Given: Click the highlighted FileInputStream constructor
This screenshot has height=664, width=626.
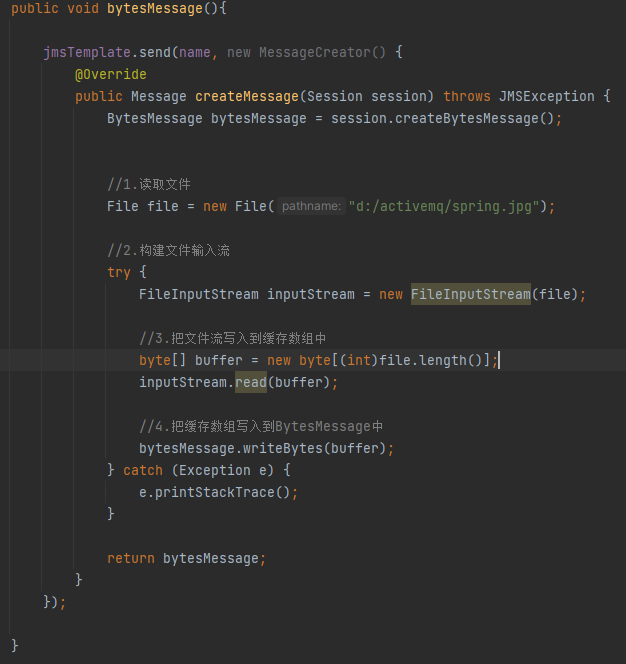Looking at the screenshot, I should pos(470,294).
